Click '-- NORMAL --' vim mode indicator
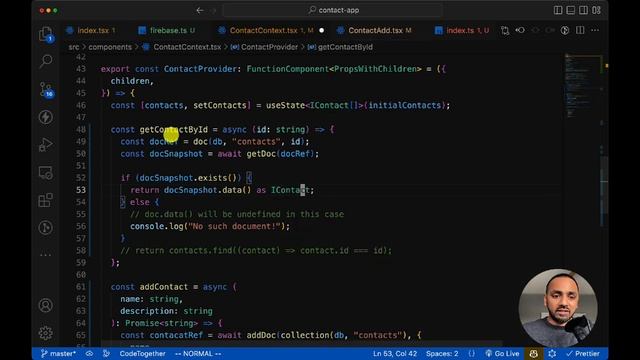The width and height of the screenshot is (640, 360). click(x=198, y=353)
